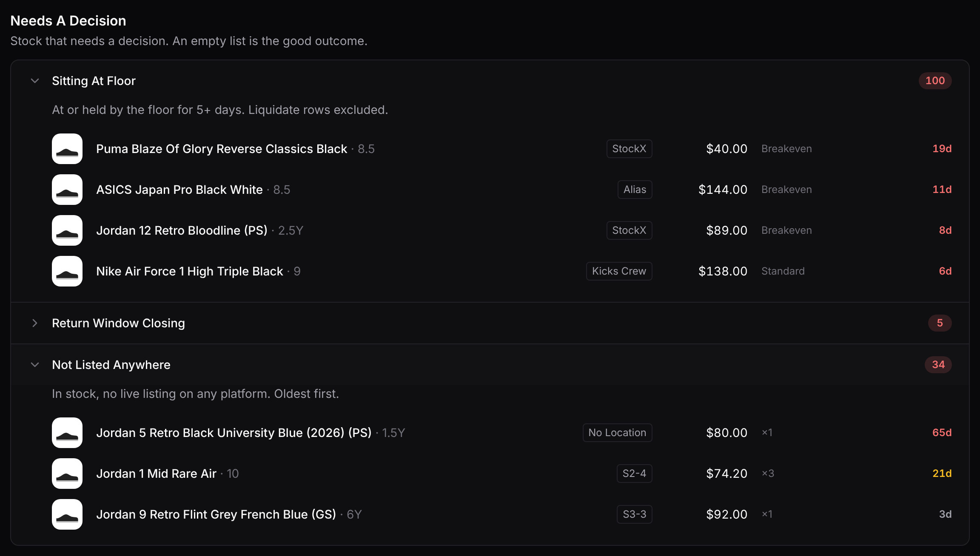Click the StockX tag on the Puma row
This screenshot has height=556, width=980.
[x=629, y=149]
